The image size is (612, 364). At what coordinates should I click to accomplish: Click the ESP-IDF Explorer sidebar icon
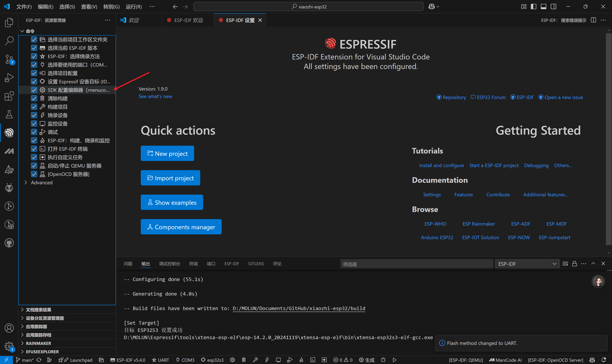coord(9,133)
